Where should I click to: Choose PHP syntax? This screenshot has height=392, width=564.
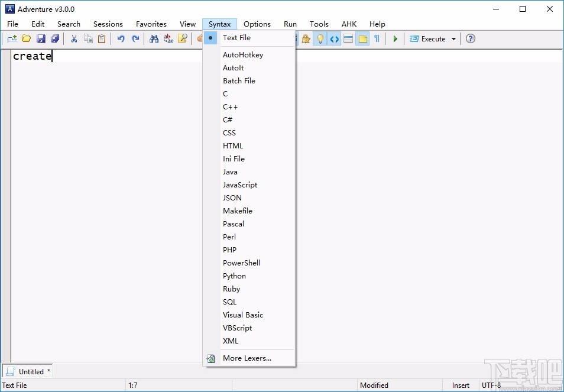tap(249, 250)
